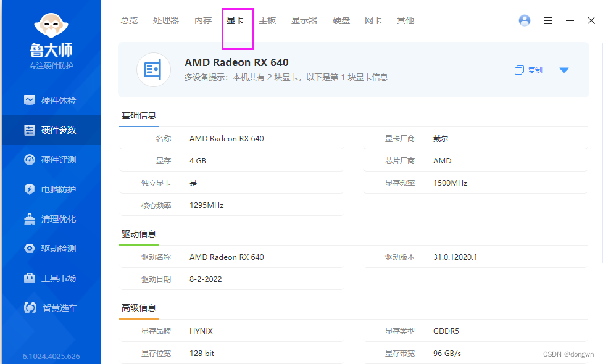Select 硬件参数 sidebar item
The width and height of the screenshot is (603, 364).
point(50,130)
